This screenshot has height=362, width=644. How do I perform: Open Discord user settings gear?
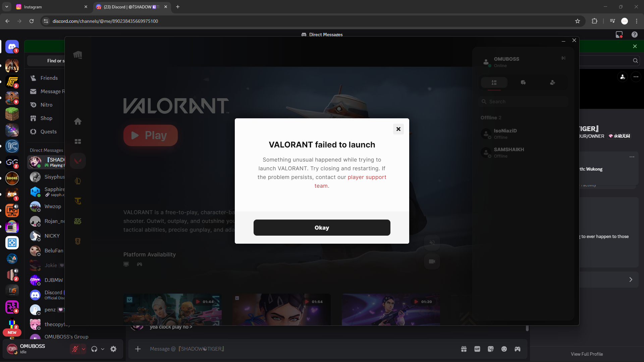(x=113, y=349)
